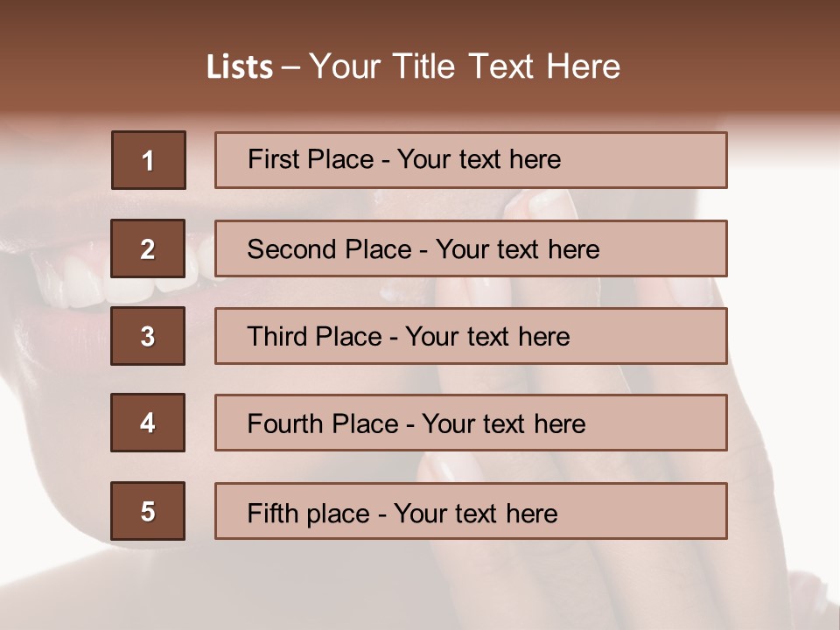Click the white blank area right of First Place bar
The image size is (840, 630).
click(779, 162)
